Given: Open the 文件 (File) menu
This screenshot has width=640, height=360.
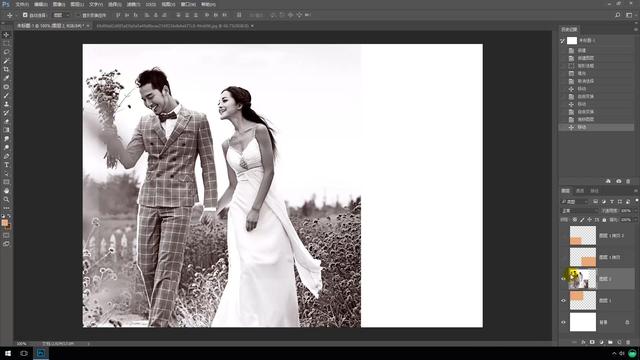Looking at the screenshot, I should pyautogui.click(x=22, y=4).
